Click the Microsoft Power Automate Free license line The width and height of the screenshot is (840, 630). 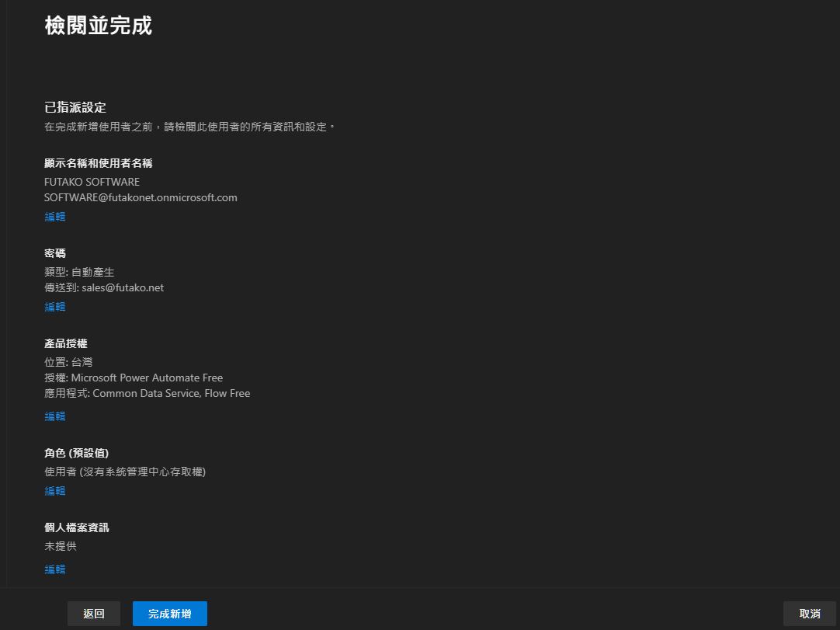click(134, 378)
